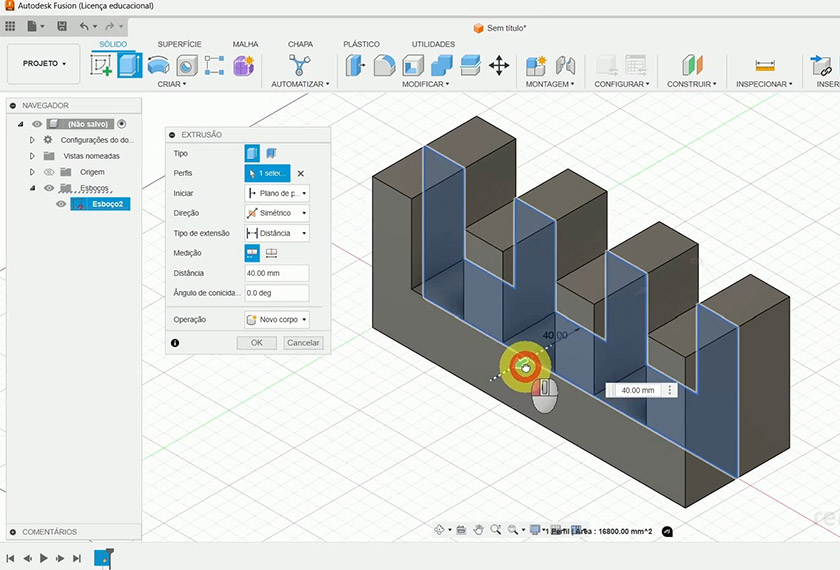The image size is (840, 570).
Task: Click the timeline sketch feature marker
Action: (102, 557)
